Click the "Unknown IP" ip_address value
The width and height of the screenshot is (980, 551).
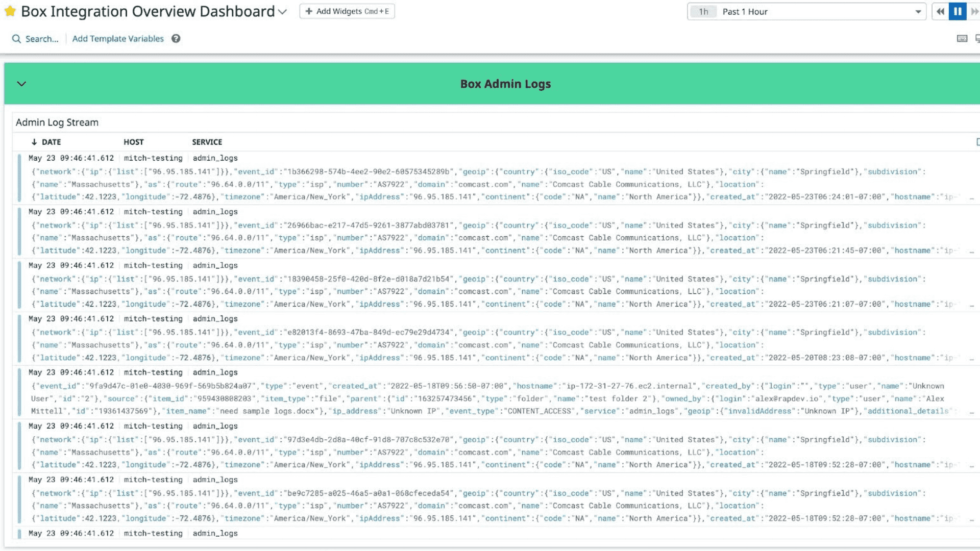tap(414, 411)
